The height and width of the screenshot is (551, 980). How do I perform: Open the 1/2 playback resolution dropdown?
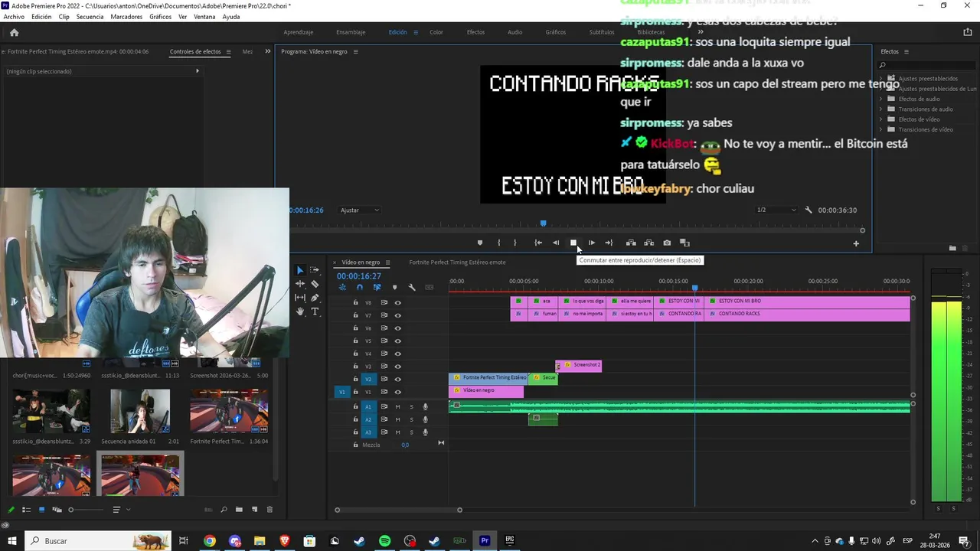[x=776, y=210]
